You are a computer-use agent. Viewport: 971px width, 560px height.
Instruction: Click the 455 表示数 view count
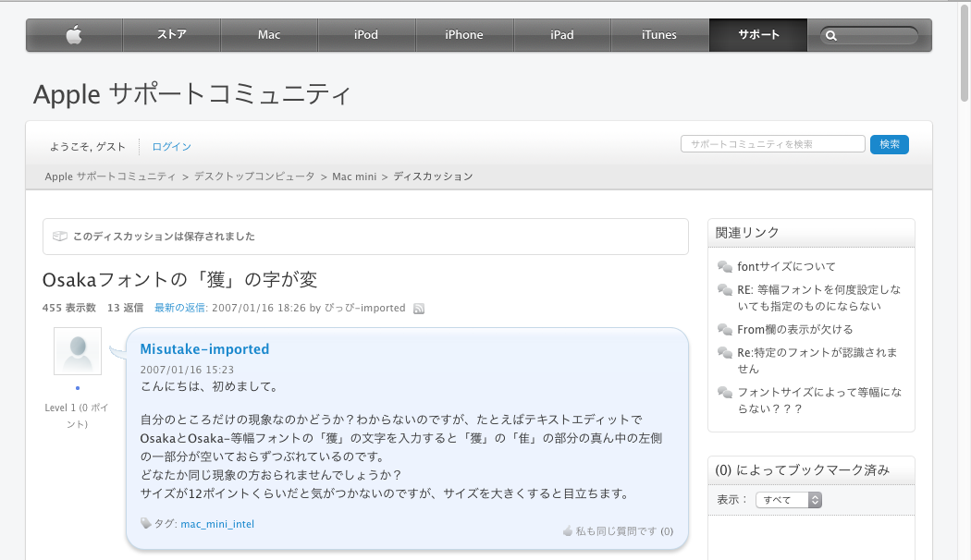68,308
